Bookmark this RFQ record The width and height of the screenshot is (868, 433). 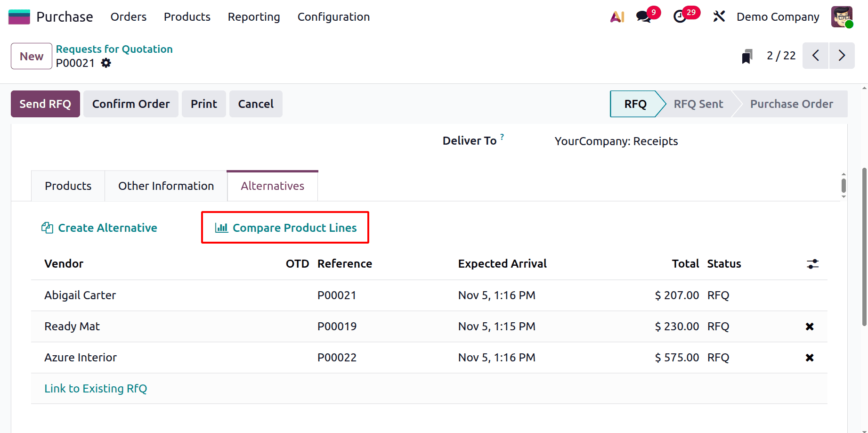(747, 56)
